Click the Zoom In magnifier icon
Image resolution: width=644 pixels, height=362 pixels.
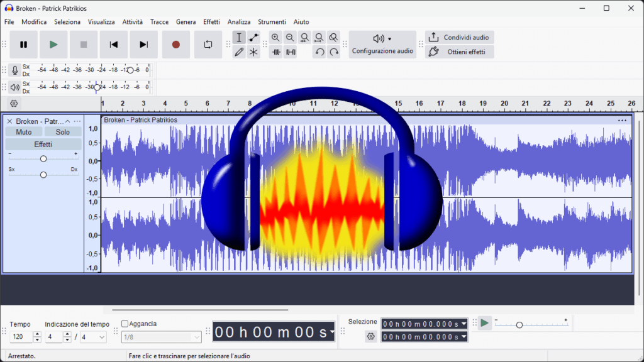click(275, 38)
